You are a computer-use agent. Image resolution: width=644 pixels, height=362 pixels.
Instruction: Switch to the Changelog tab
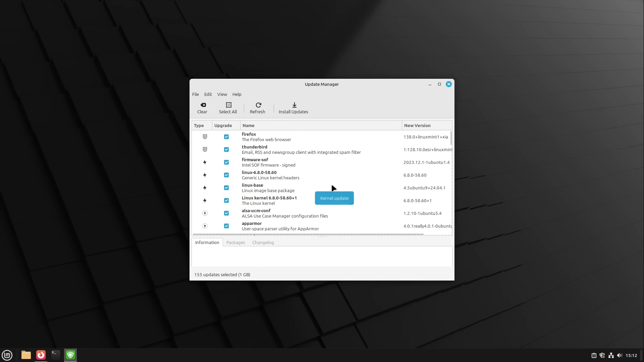click(263, 242)
